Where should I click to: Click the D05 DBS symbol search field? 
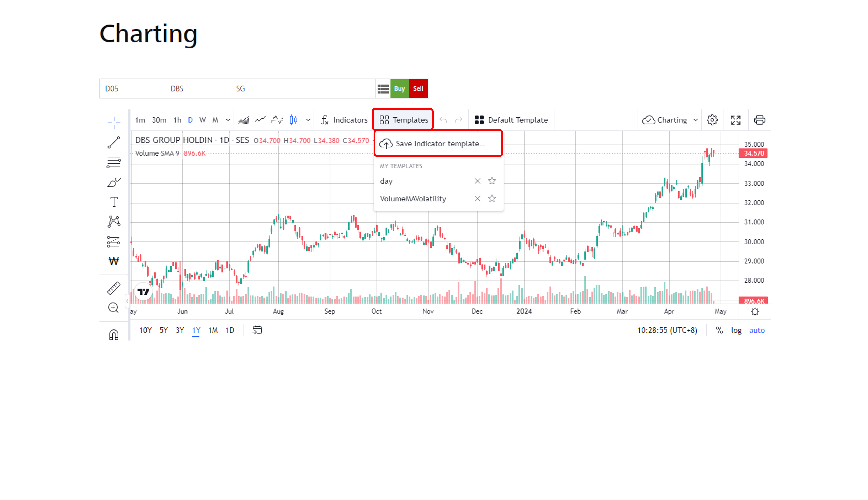click(x=237, y=89)
